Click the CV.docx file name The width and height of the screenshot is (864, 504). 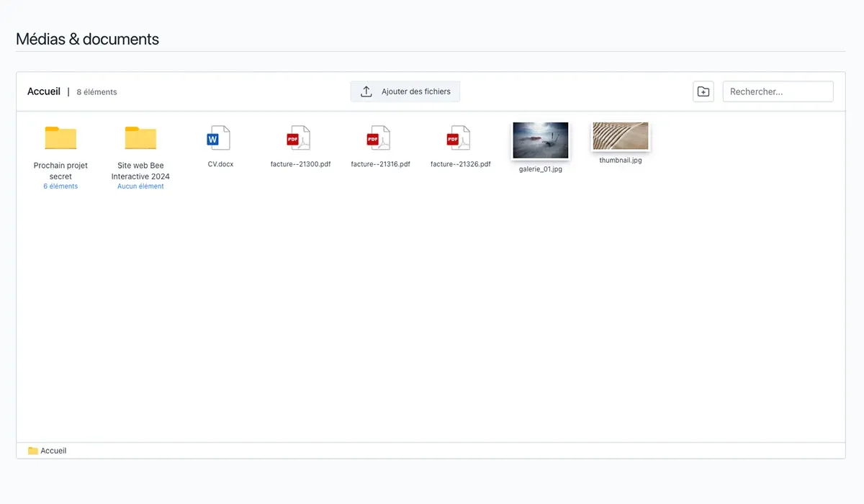tap(220, 164)
